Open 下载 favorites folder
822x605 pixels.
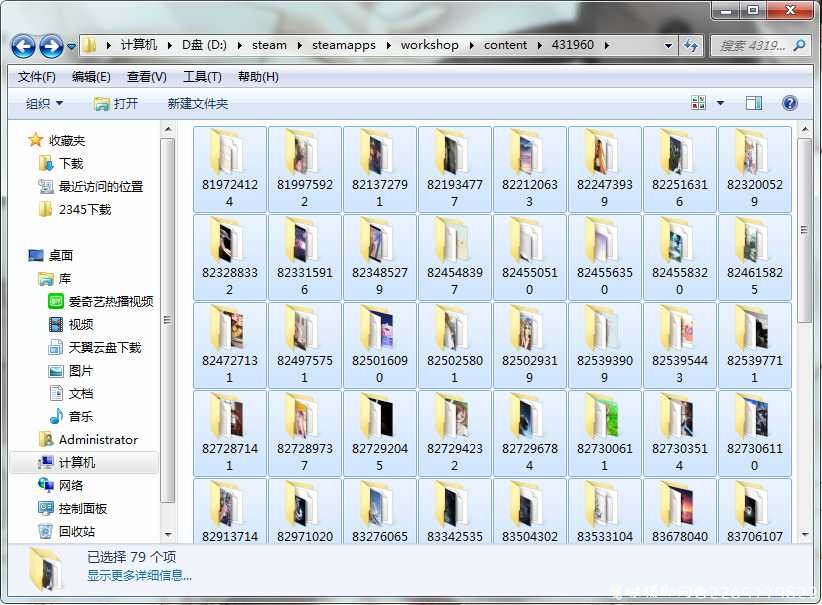[x=71, y=164]
